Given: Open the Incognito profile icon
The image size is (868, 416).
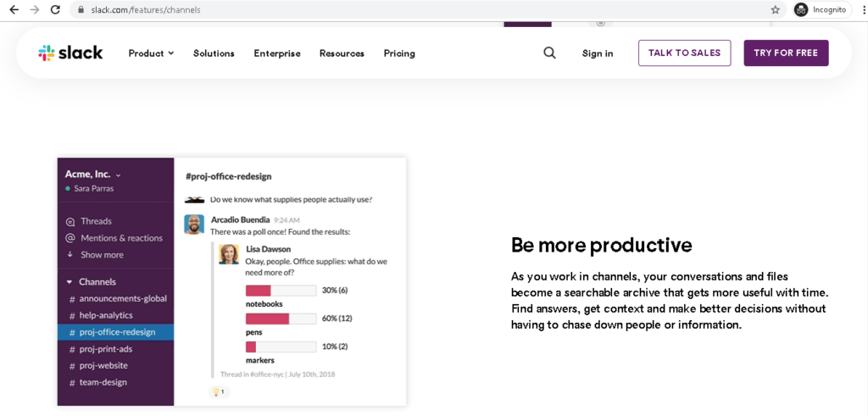Looking at the screenshot, I should point(800,10).
